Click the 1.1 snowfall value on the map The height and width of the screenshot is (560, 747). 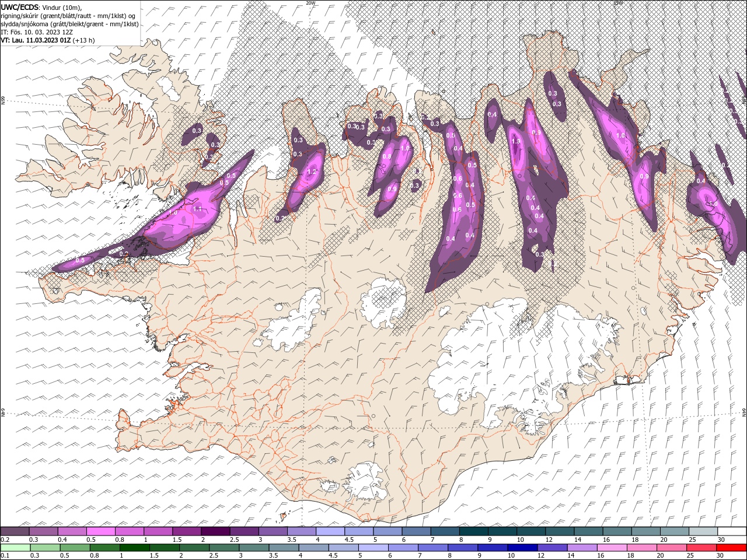197,209
